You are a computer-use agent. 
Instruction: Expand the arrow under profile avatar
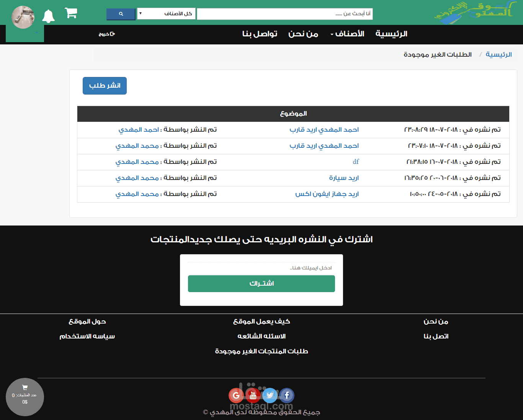[x=37, y=33]
